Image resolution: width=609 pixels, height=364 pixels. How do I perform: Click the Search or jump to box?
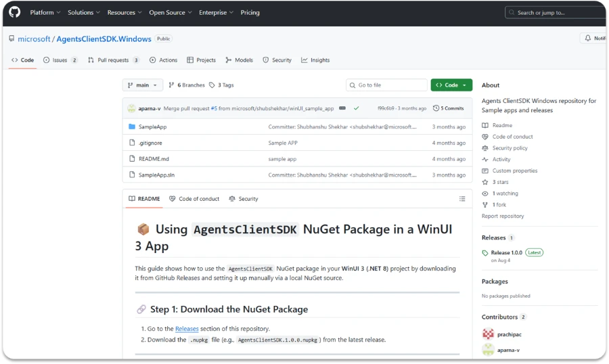(554, 12)
